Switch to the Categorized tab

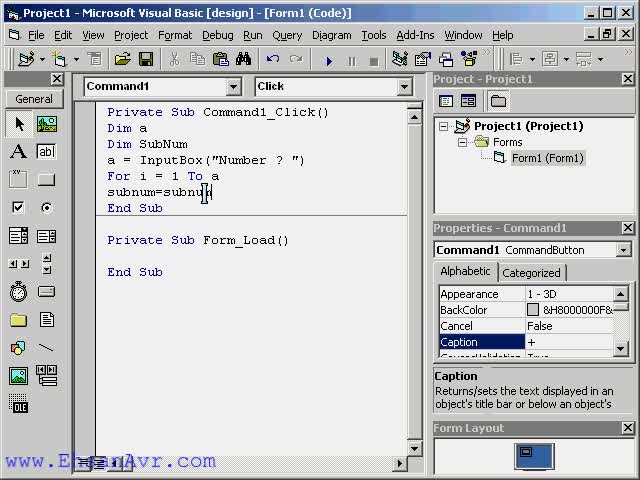point(531,273)
